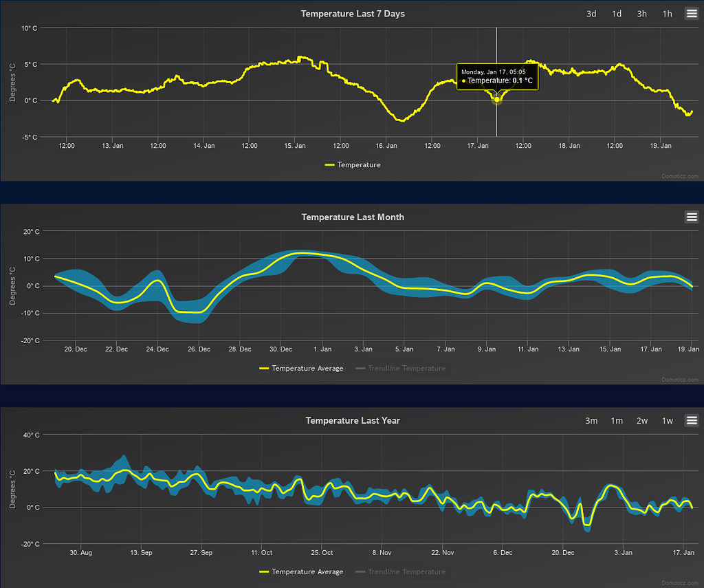Click the Domoticz.com watermark on the year chart

click(680, 582)
